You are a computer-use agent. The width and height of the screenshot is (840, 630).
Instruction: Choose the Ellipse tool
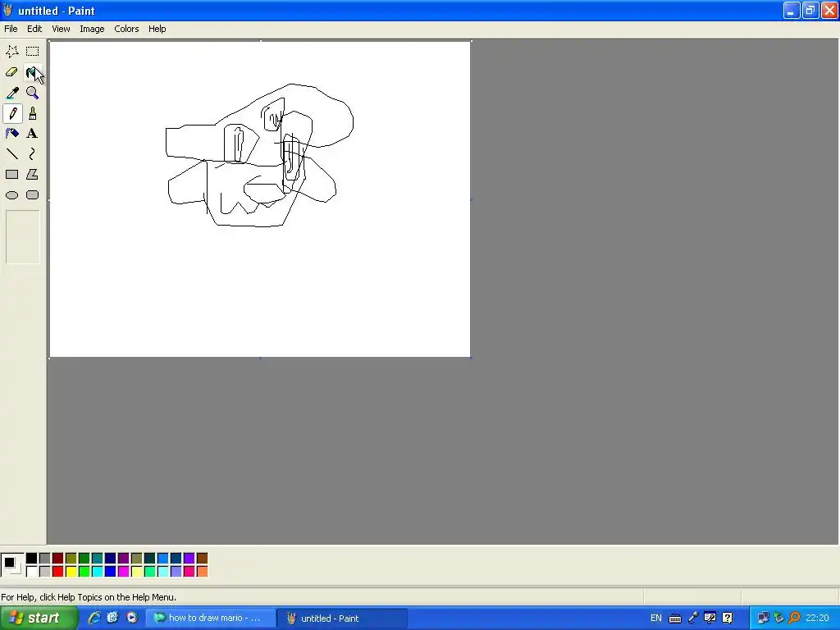11,195
